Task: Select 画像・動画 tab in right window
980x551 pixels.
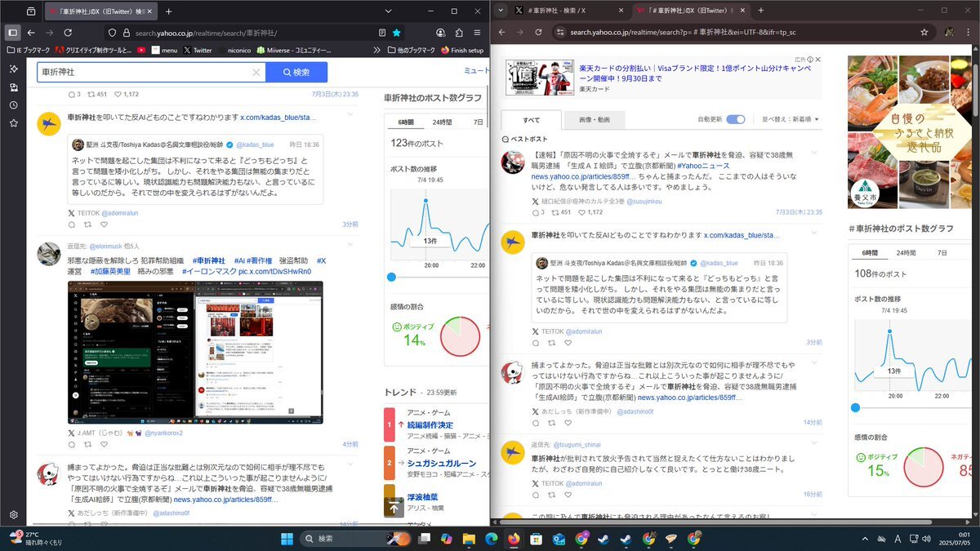Action: click(x=594, y=120)
